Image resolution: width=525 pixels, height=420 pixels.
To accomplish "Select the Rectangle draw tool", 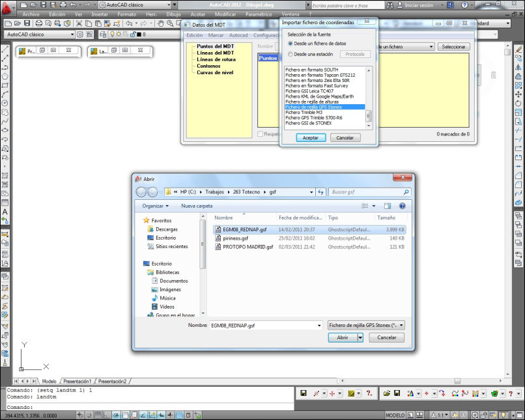I will [5, 85].
